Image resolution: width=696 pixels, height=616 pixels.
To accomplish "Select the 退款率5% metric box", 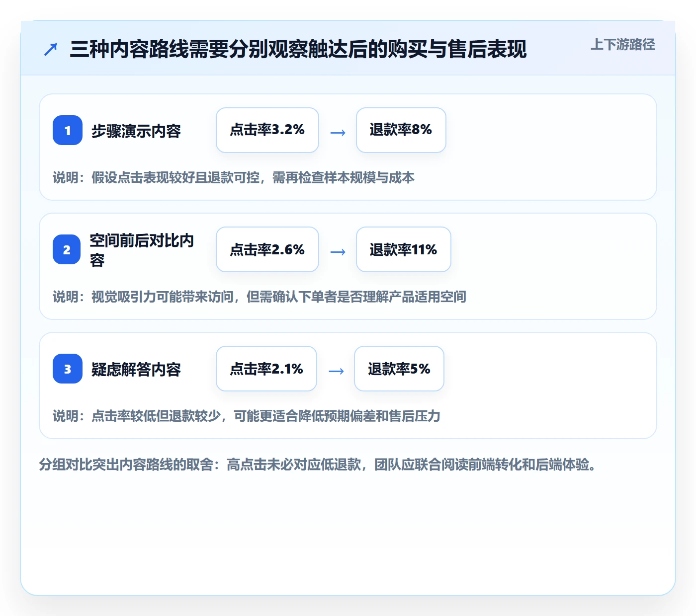I will (x=399, y=369).
